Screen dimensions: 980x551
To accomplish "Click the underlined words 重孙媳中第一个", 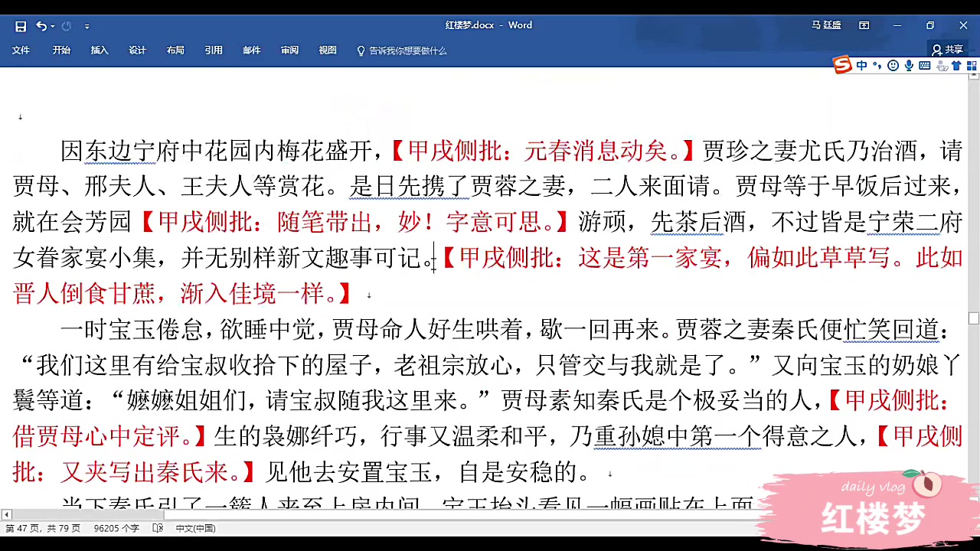I will [x=678, y=436].
